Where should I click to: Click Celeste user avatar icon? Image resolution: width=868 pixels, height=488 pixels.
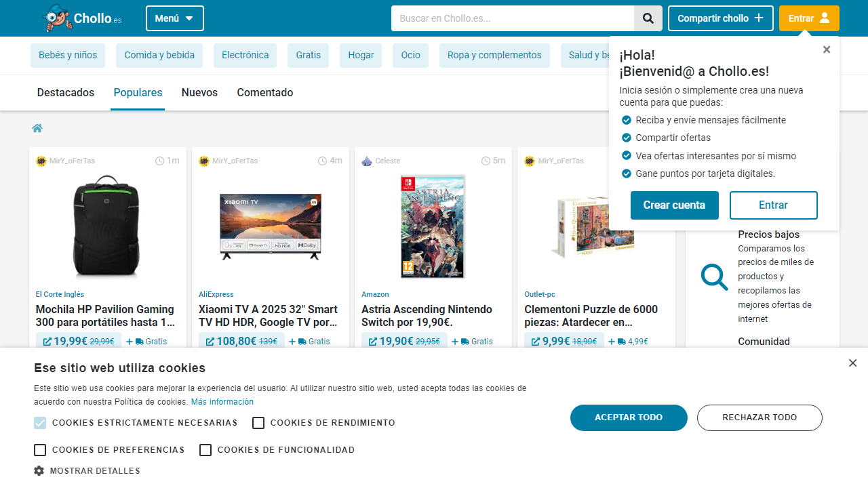pyautogui.click(x=367, y=161)
